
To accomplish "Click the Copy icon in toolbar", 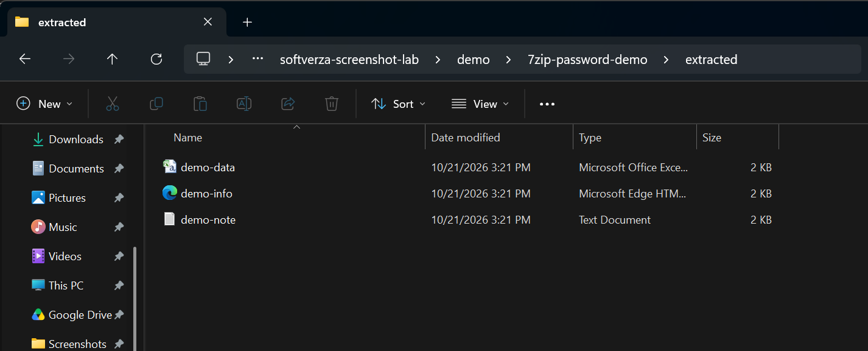I will point(156,104).
